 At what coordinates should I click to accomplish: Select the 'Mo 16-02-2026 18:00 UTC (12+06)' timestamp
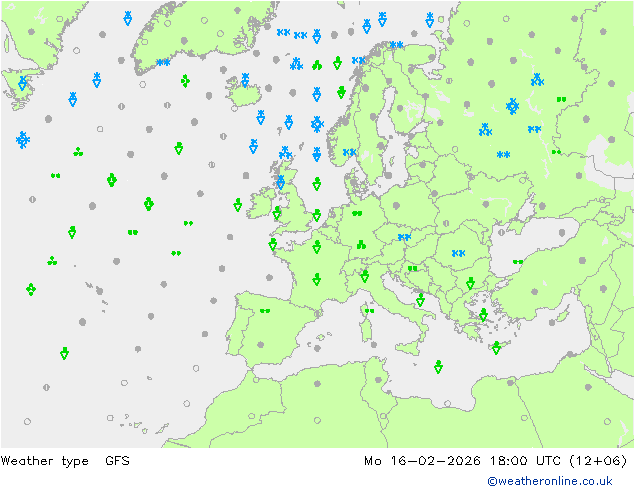click(x=495, y=461)
